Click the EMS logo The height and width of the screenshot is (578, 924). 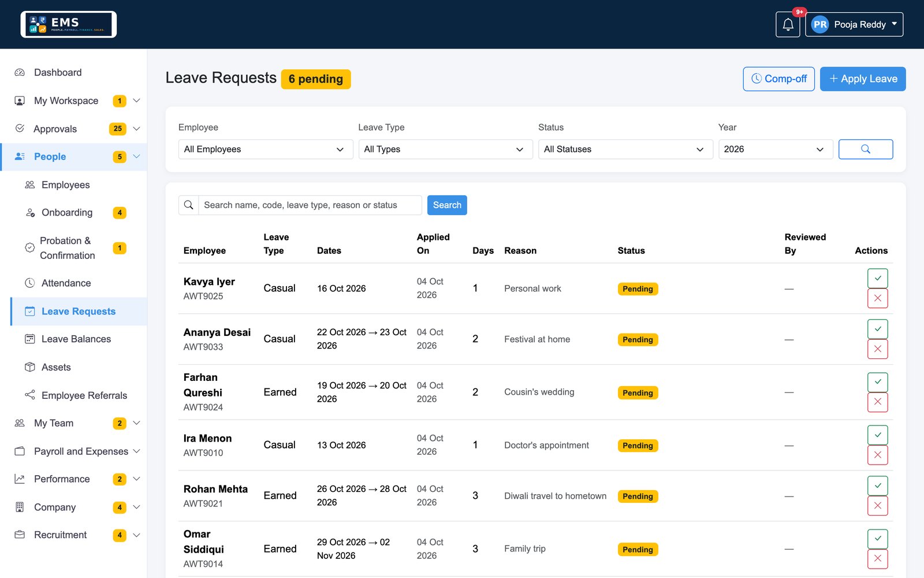[69, 24]
